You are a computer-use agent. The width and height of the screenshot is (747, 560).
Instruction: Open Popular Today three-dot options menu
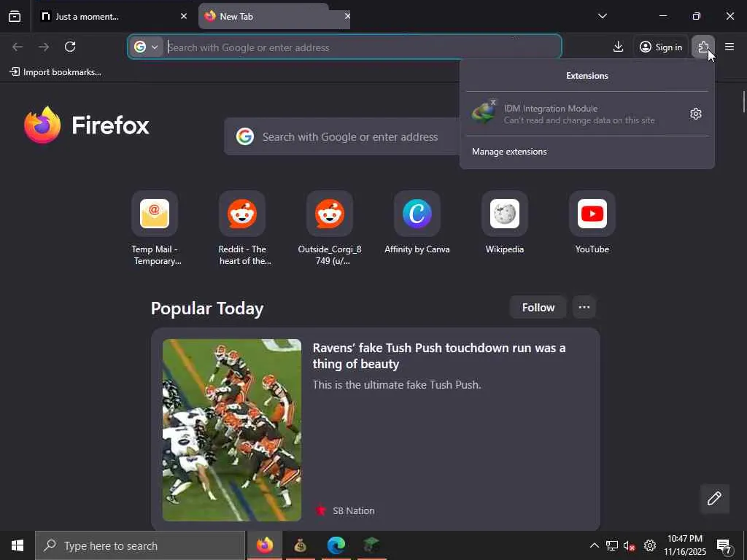coord(584,307)
